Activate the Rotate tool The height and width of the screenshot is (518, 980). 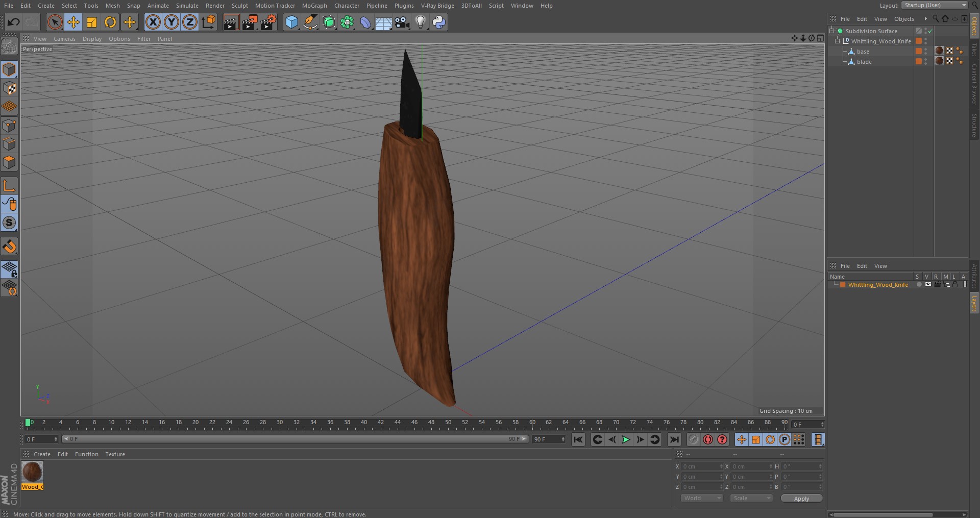click(x=110, y=22)
